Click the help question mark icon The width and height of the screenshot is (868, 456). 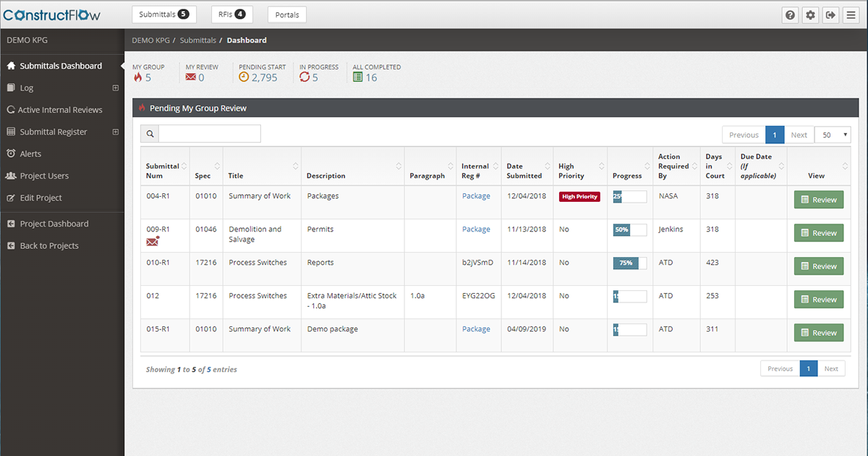[791, 15]
